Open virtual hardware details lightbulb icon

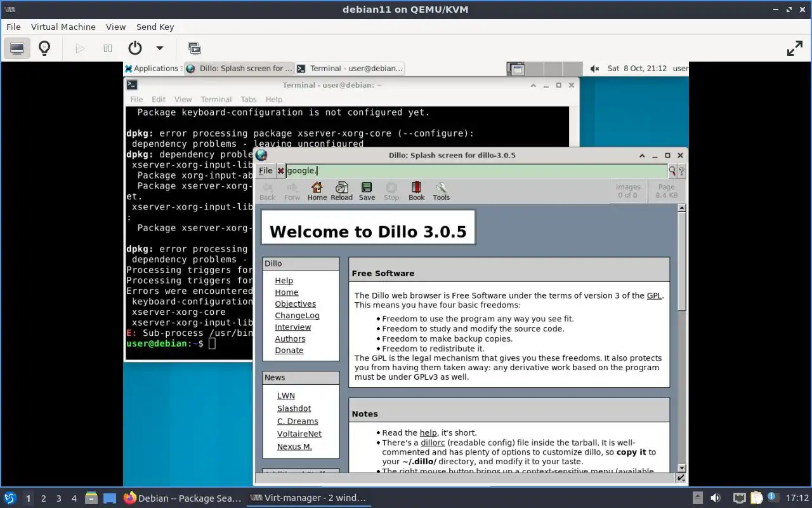point(44,48)
